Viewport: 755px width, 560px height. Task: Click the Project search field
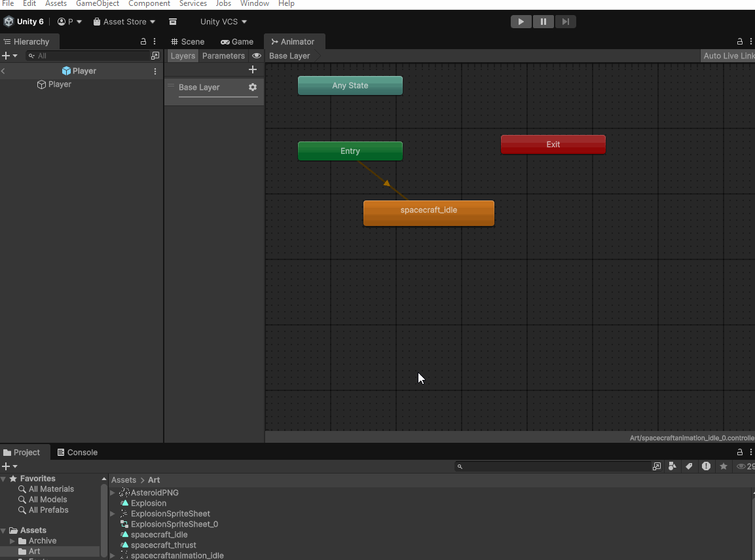coord(553,466)
